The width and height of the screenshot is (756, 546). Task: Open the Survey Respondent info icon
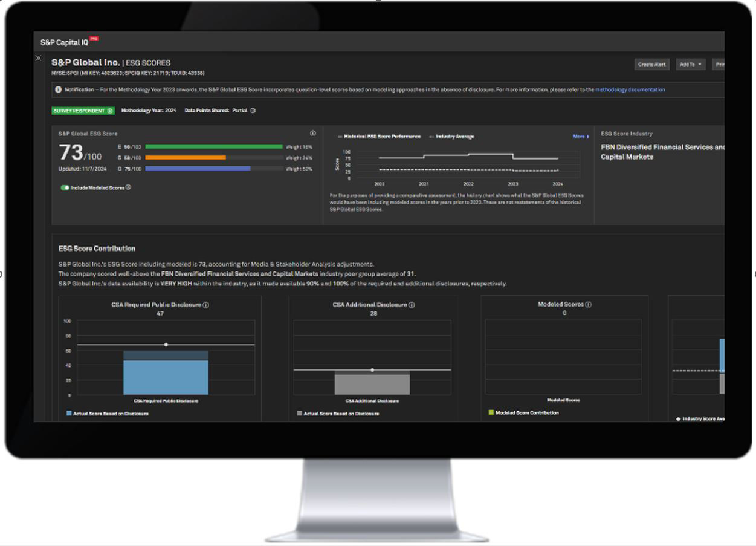click(110, 111)
